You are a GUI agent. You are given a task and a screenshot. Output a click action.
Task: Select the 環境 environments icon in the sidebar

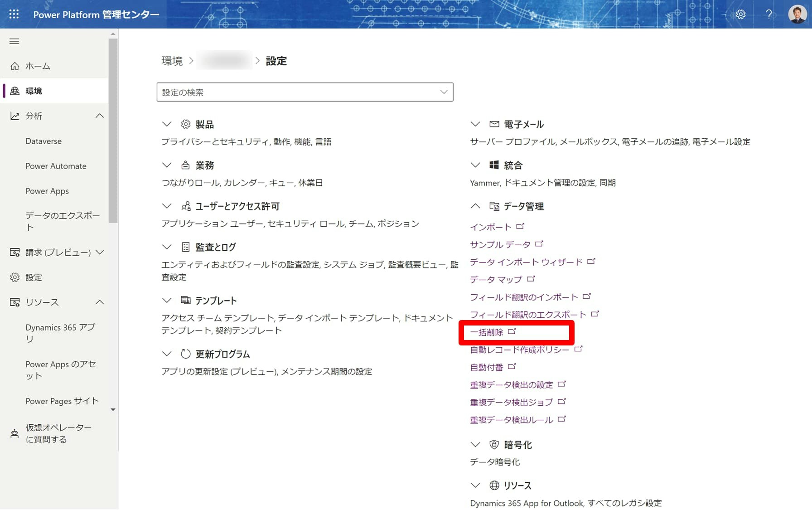[15, 91]
